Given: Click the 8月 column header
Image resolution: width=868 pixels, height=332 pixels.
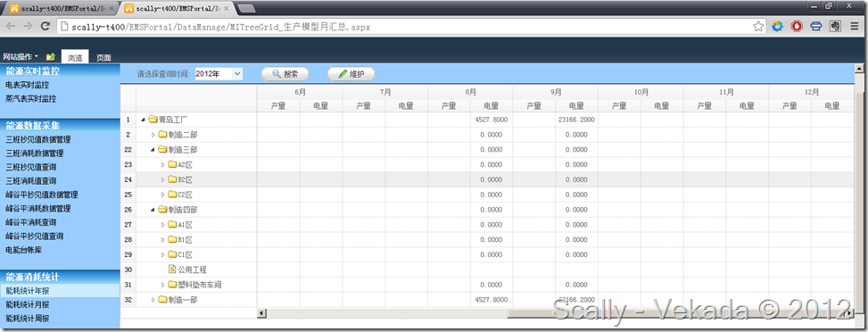Looking at the screenshot, I should pos(470,92).
